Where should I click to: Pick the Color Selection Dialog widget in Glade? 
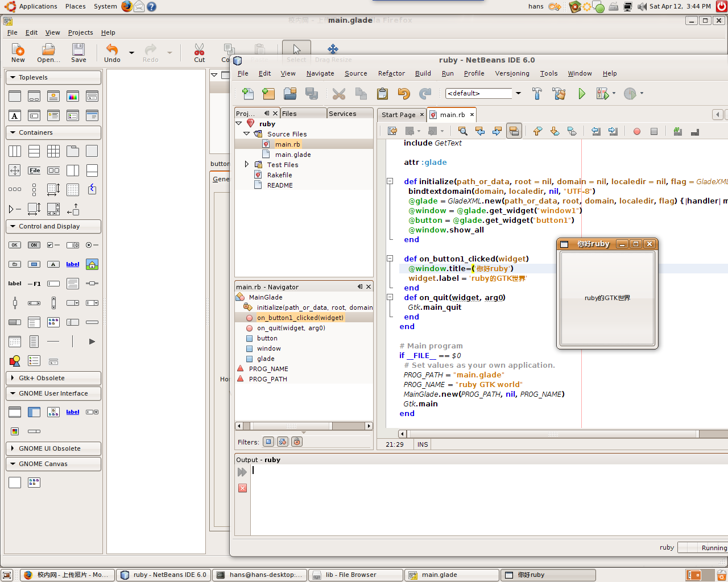[73, 96]
